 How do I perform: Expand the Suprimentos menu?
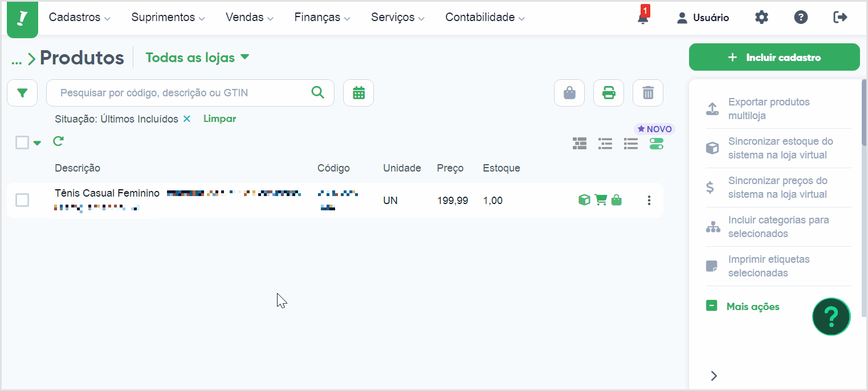168,18
